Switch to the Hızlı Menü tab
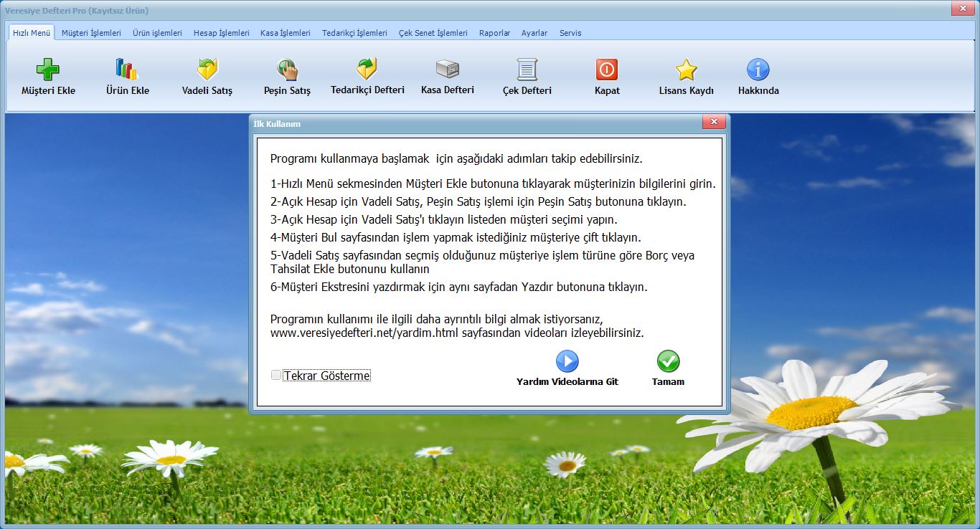980x529 pixels. click(32, 33)
